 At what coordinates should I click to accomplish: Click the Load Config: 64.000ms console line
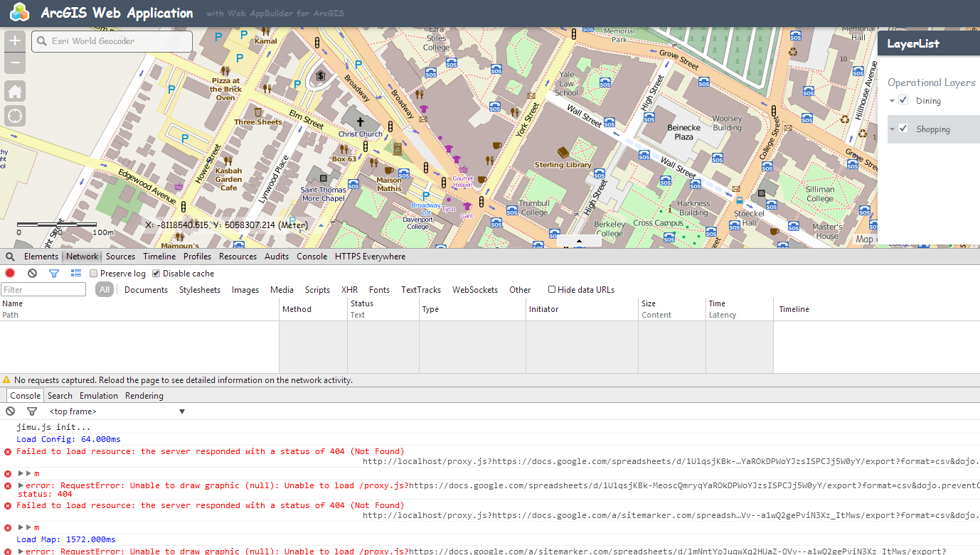pos(68,439)
